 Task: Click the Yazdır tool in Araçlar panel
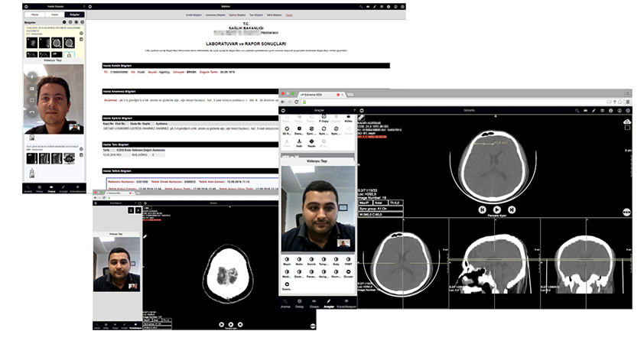(x=311, y=143)
